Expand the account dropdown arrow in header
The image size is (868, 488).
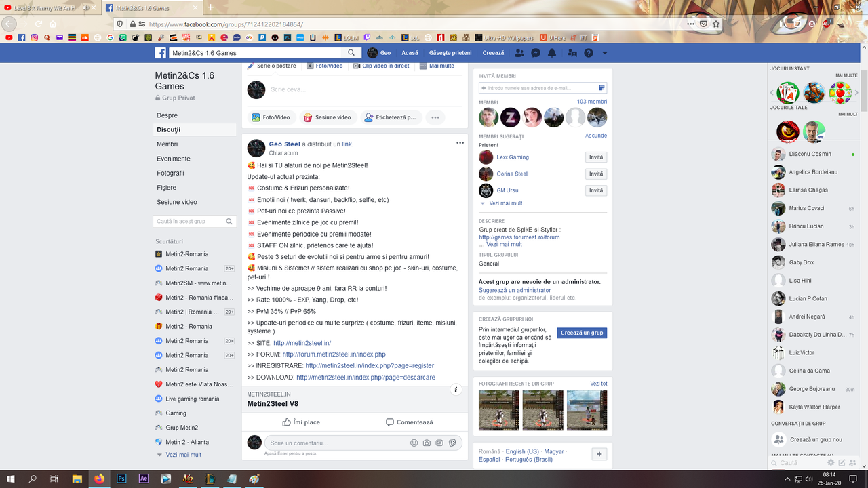(605, 53)
